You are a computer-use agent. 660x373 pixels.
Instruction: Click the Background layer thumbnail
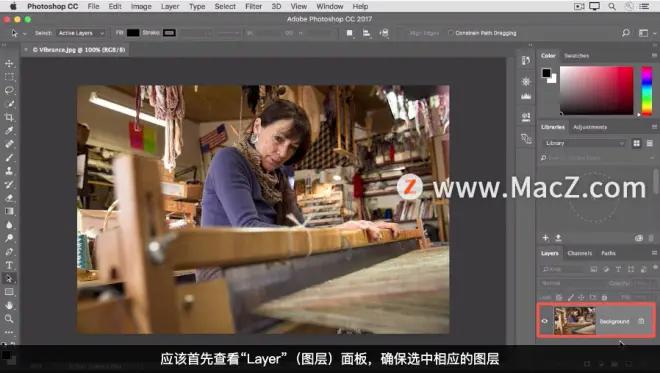tap(575, 321)
